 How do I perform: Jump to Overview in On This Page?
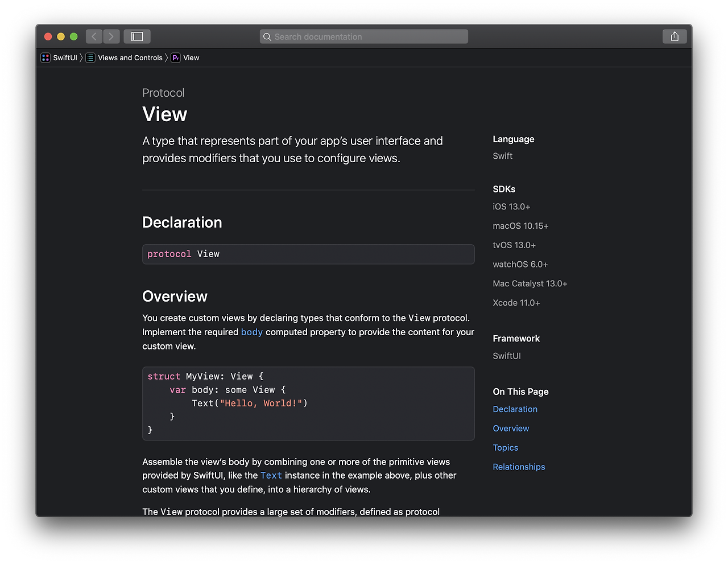pyautogui.click(x=511, y=429)
